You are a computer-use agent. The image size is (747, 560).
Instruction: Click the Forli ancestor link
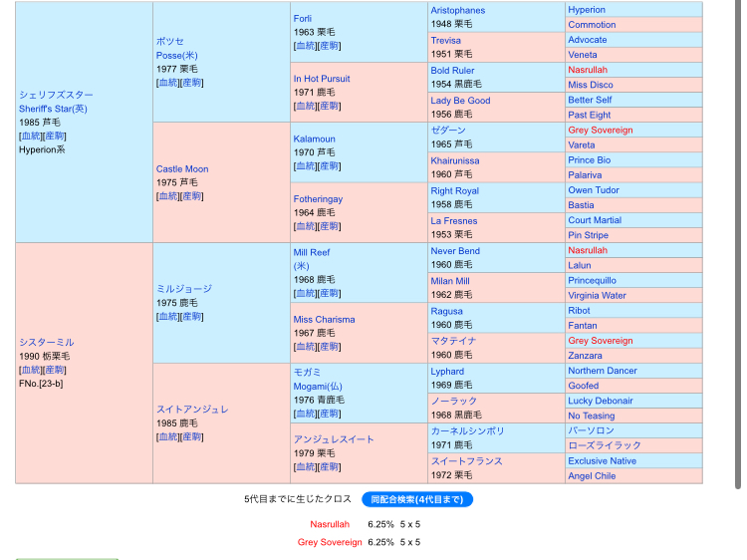click(303, 18)
